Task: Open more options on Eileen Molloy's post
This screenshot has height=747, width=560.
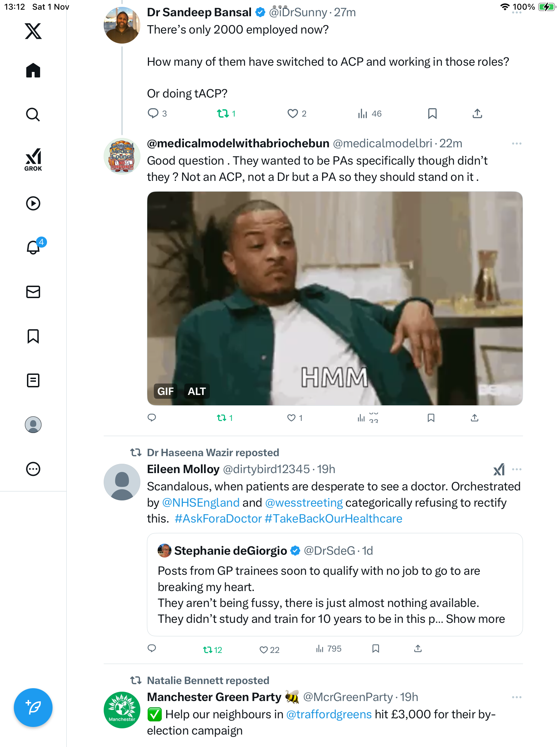Action: pyautogui.click(x=516, y=469)
